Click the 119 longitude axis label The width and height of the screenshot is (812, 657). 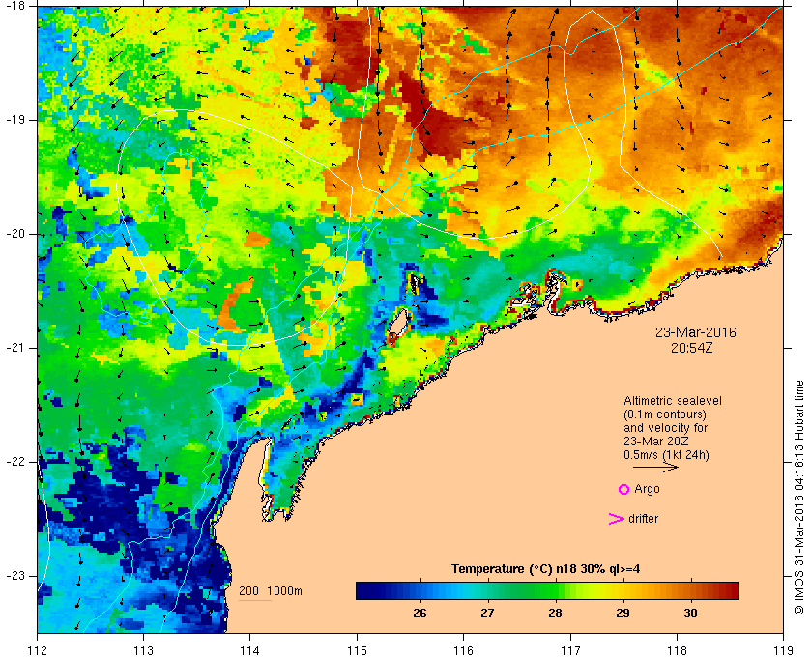pyautogui.click(x=783, y=649)
